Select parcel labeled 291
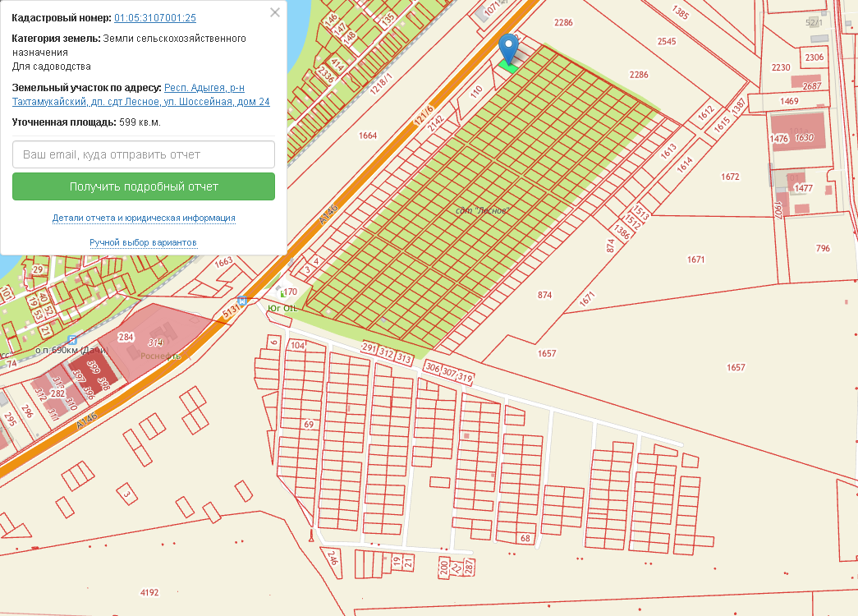 (x=369, y=347)
